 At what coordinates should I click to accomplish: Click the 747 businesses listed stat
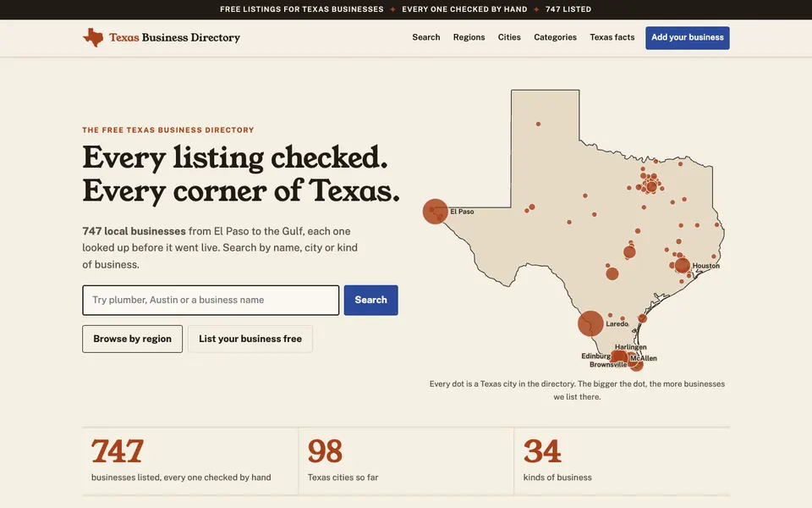click(190, 461)
